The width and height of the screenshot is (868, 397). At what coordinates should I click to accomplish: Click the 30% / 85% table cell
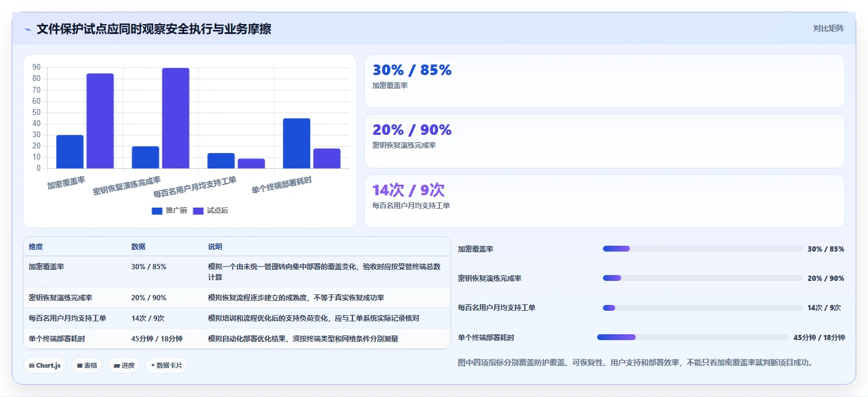click(x=149, y=267)
